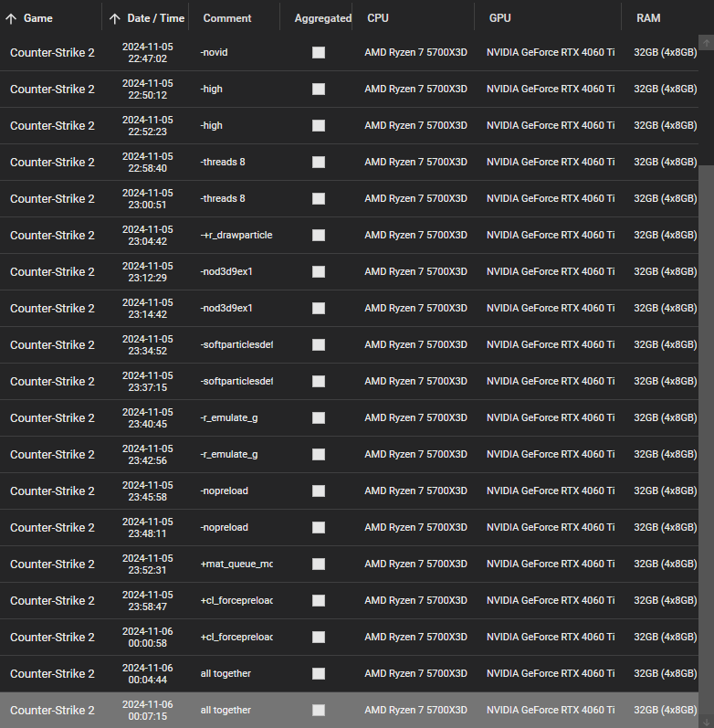Click 32GB (4x8GB) RAM in 23:12:29 row

pyautogui.click(x=666, y=271)
